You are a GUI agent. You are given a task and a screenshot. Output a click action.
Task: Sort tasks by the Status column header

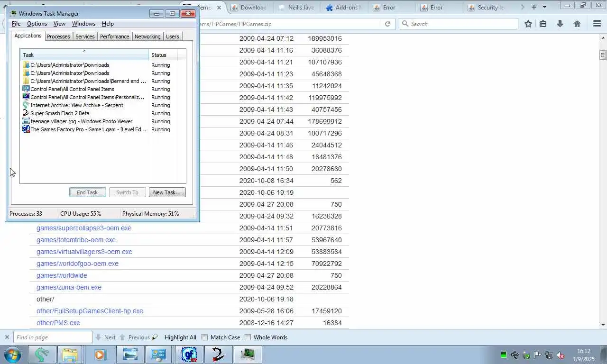[163, 55]
